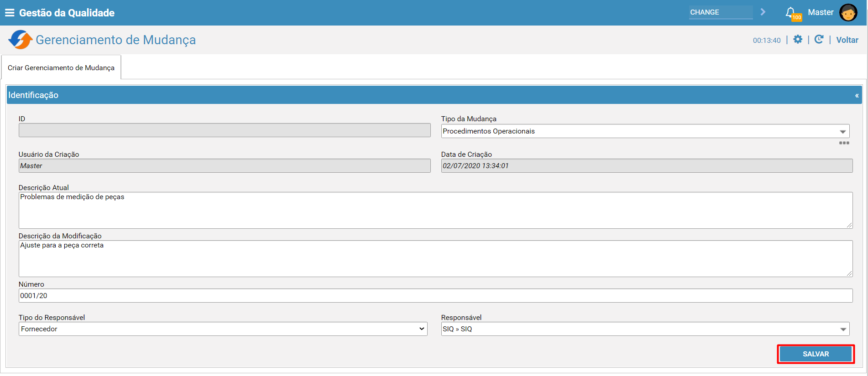The width and height of the screenshot is (868, 376).
Task: Click the Identificação header text
Action: pyautogui.click(x=33, y=95)
